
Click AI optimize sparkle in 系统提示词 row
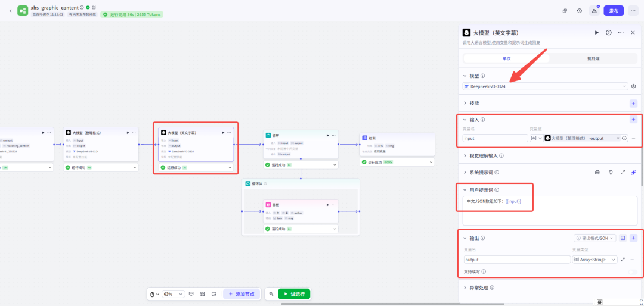tap(633, 172)
